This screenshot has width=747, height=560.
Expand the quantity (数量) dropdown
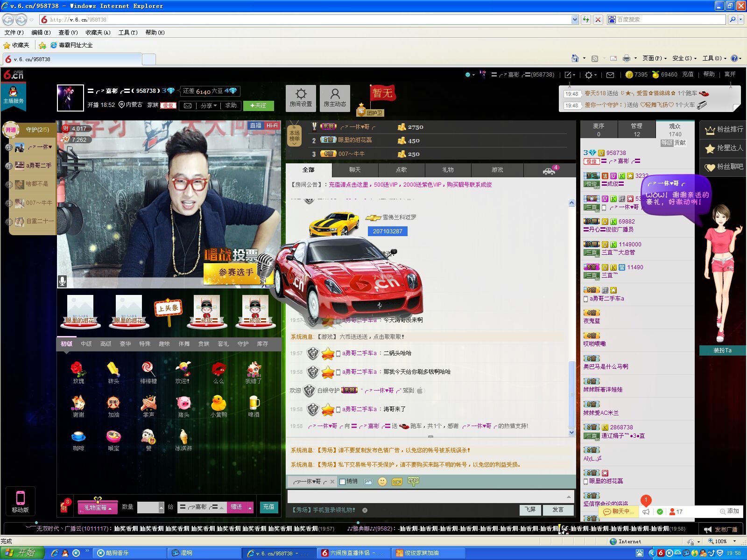(x=162, y=507)
